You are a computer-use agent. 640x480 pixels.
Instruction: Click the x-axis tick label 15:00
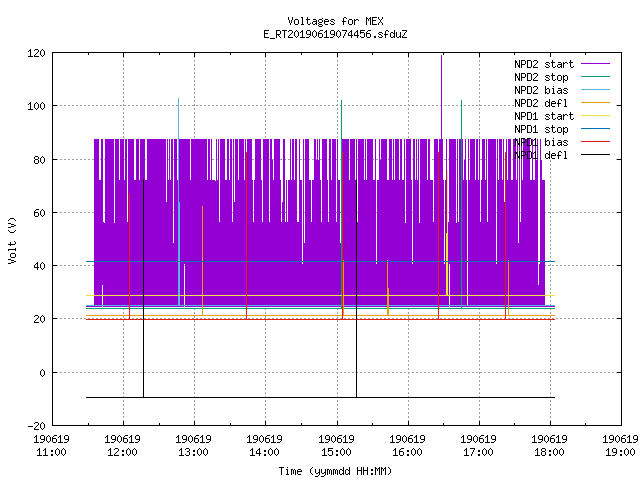(x=336, y=452)
